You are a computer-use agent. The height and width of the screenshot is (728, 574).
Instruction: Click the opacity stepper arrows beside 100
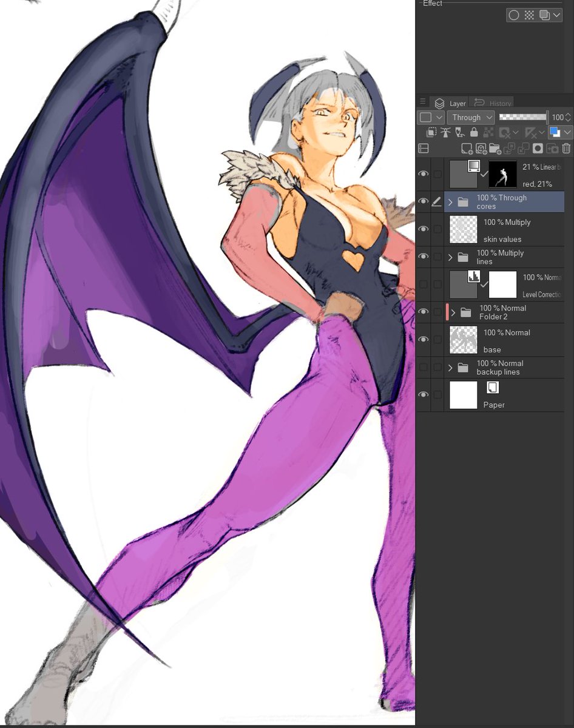coord(567,117)
